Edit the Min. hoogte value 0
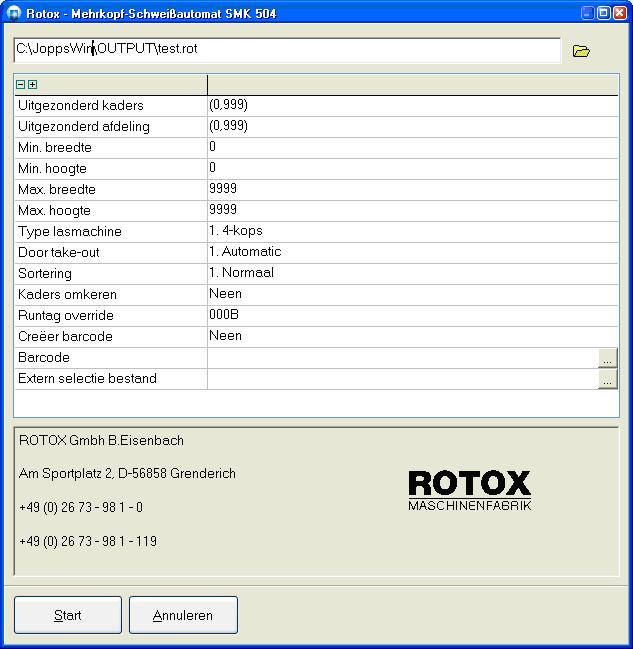This screenshot has width=633, height=649. [412, 169]
